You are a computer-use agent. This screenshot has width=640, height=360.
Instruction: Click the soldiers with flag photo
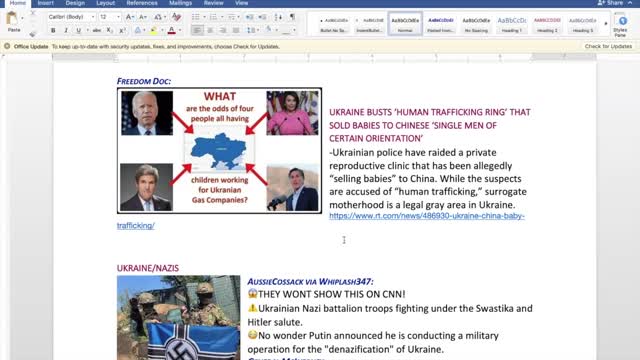[178, 318]
